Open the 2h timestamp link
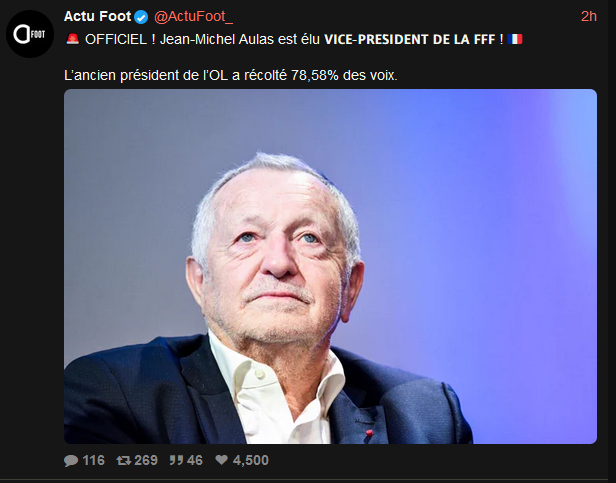Image resolution: width=616 pixels, height=483 pixels. pyautogui.click(x=589, y=17)
